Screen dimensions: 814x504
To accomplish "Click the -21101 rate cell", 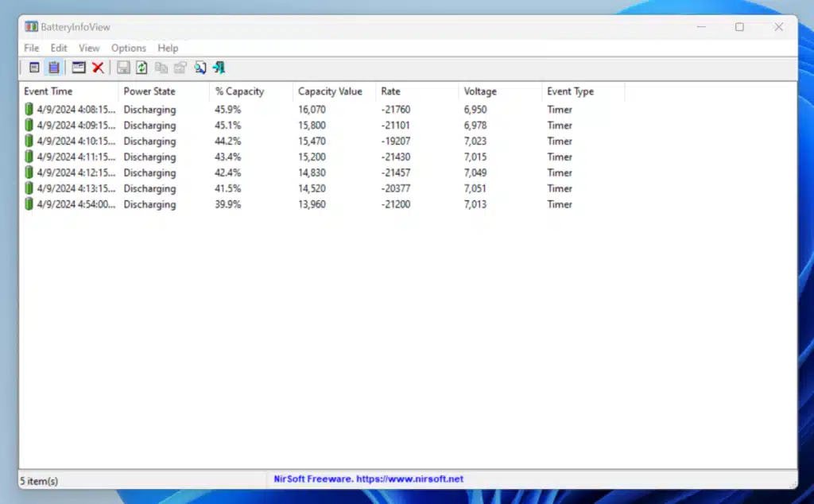I will click(x=396, y=125).
